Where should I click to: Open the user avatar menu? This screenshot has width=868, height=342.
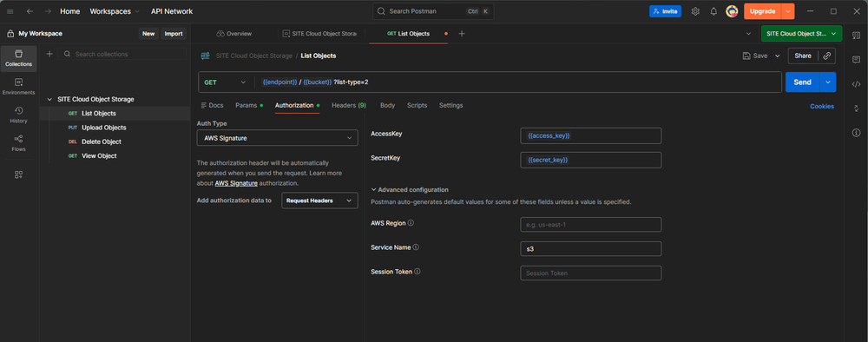[732, 11]
